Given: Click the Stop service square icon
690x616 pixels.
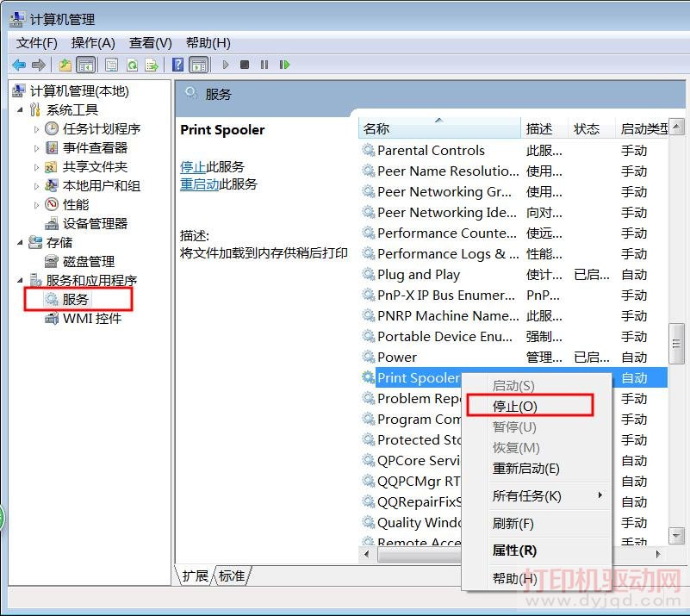Looking at the screenshot, I should (x=245, y=65).
